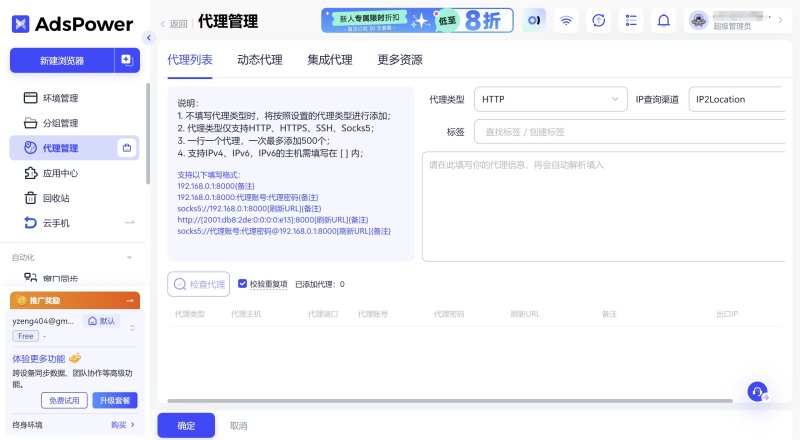Image resolution: width=800 pixels, height=440 pixels.
Task: Click the 云手机 icon
Action: pos(31,223)
